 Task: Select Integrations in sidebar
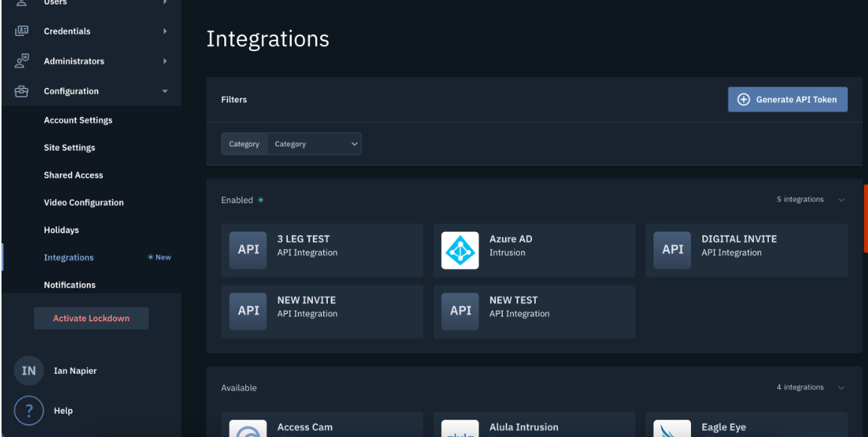point(68,257)
